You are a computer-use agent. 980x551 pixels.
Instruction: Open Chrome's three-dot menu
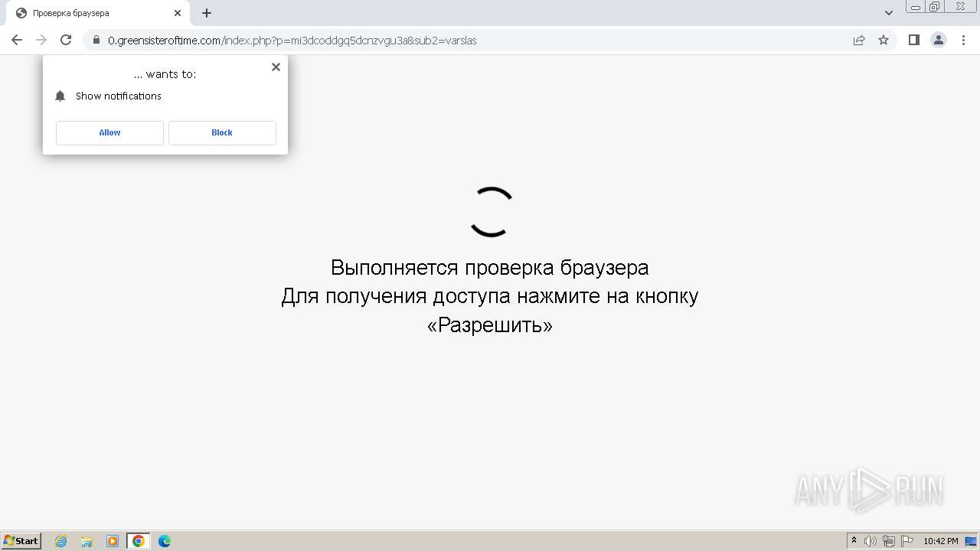(x=963, y=40)
